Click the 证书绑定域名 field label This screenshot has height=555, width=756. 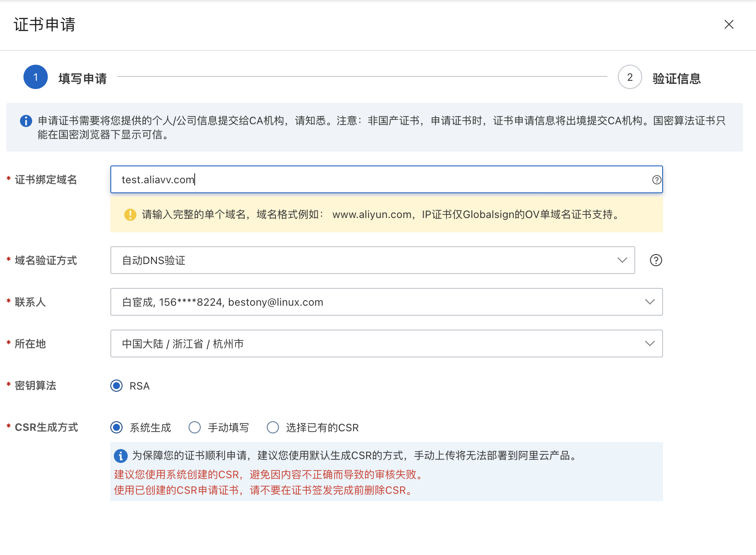[46, 180]
